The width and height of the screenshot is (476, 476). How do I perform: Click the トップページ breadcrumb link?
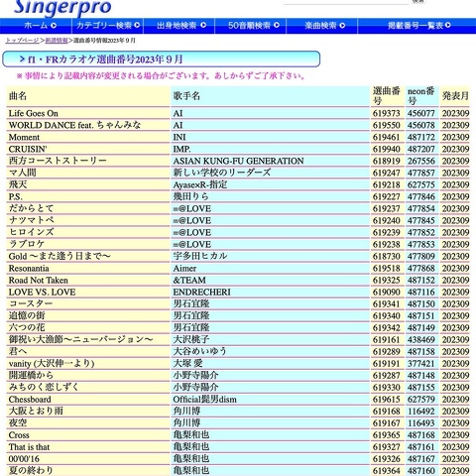click(x=23, y=41)
